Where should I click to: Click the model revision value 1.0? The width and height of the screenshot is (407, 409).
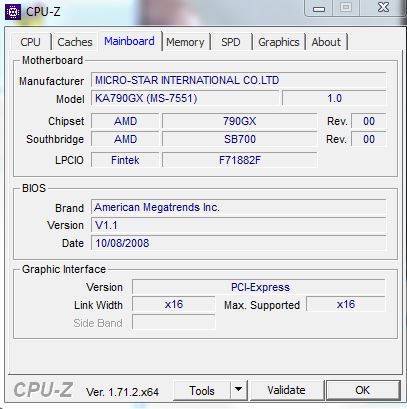coord(334,98)
